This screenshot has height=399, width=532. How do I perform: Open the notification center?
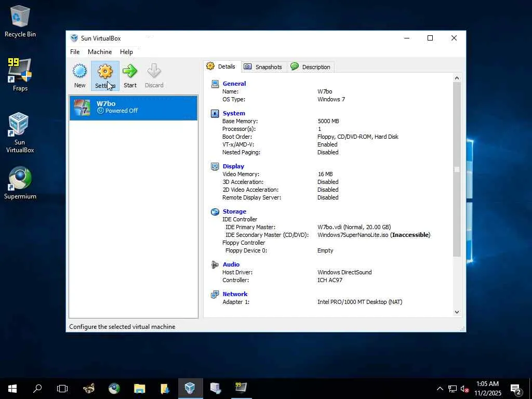pos(515,389)
